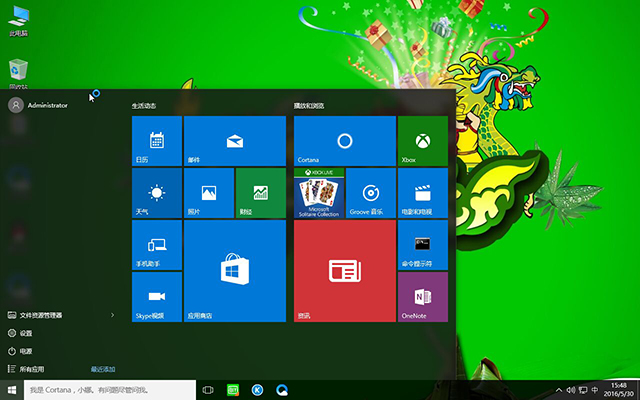Open the Administrator account menu
The image size is (640, 400).
coord(40,104)
